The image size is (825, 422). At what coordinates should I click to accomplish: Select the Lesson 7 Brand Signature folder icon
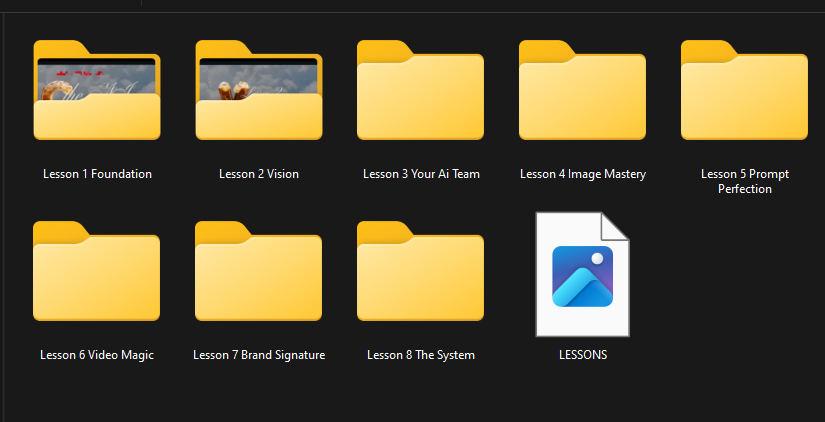click(259, 275)
